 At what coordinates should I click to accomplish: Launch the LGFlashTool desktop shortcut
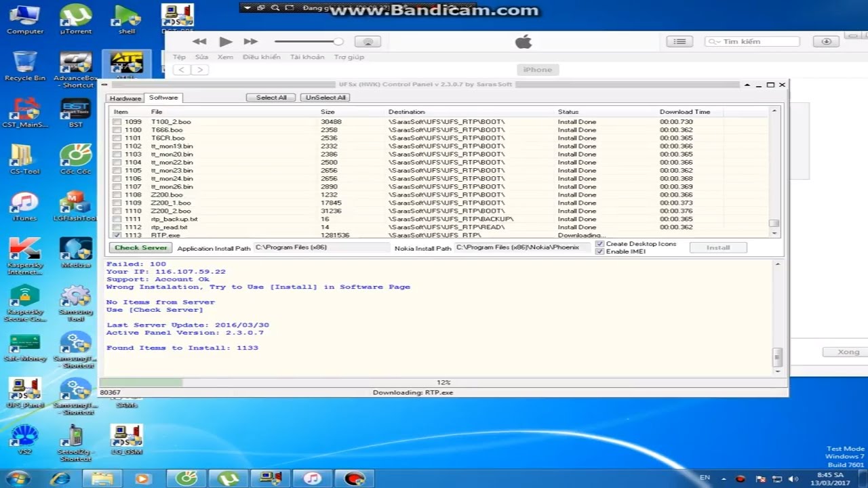coord(76,206)
